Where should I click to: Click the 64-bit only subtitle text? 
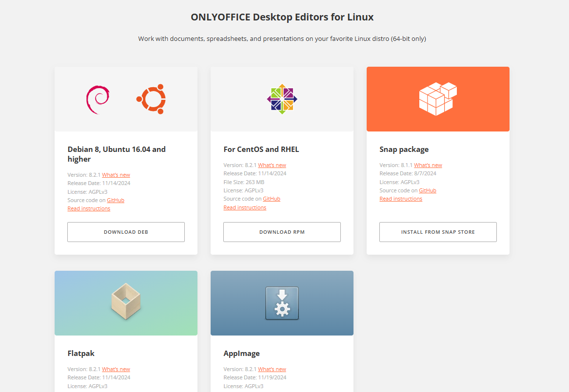[x=282, y=38]
